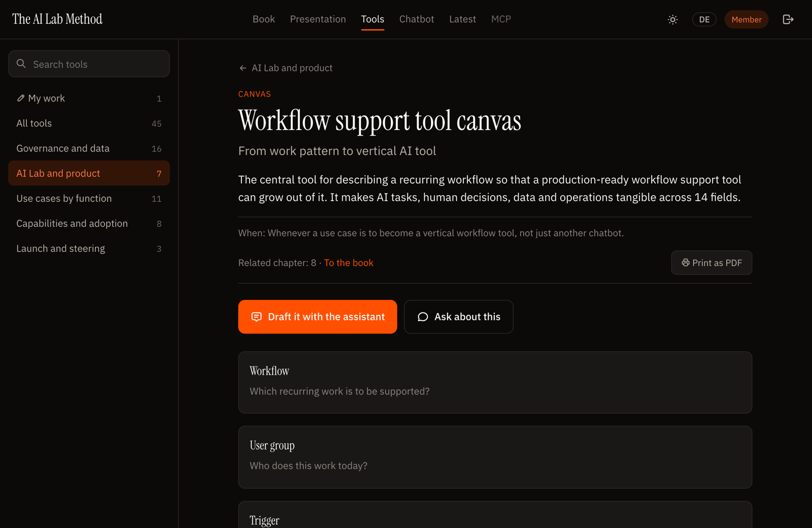Viewport: 812px width, 528px height.
Task: Click the printer icon in Print as PDF
Action: tap(686, 262)
